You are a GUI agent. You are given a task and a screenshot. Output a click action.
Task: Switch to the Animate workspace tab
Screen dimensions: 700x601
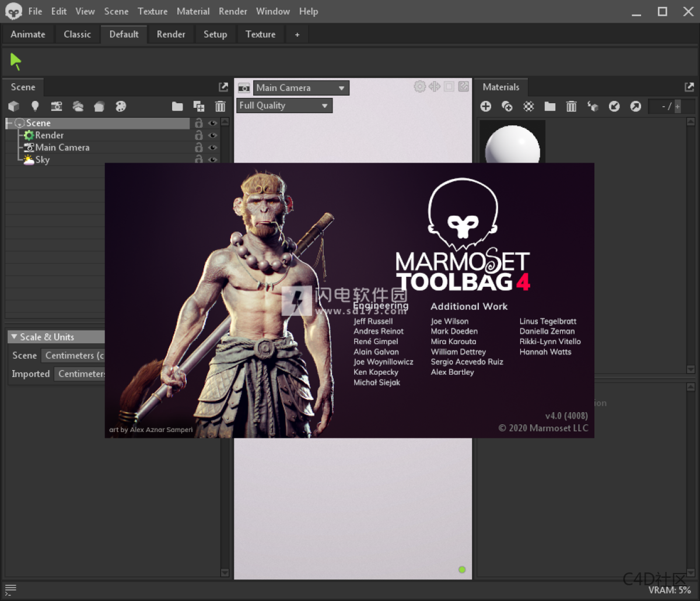click(27, 34)
